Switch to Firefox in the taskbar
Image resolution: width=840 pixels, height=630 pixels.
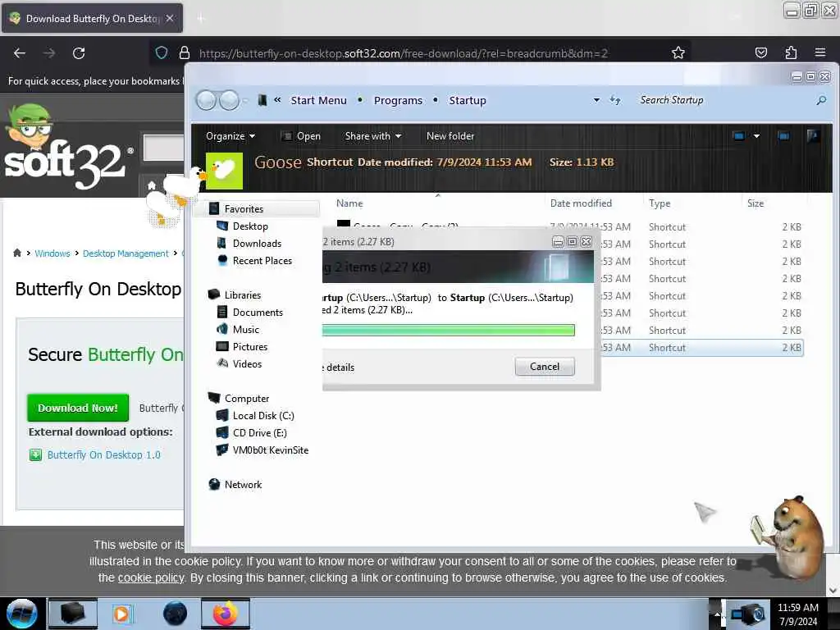click(x=226, y=614)
